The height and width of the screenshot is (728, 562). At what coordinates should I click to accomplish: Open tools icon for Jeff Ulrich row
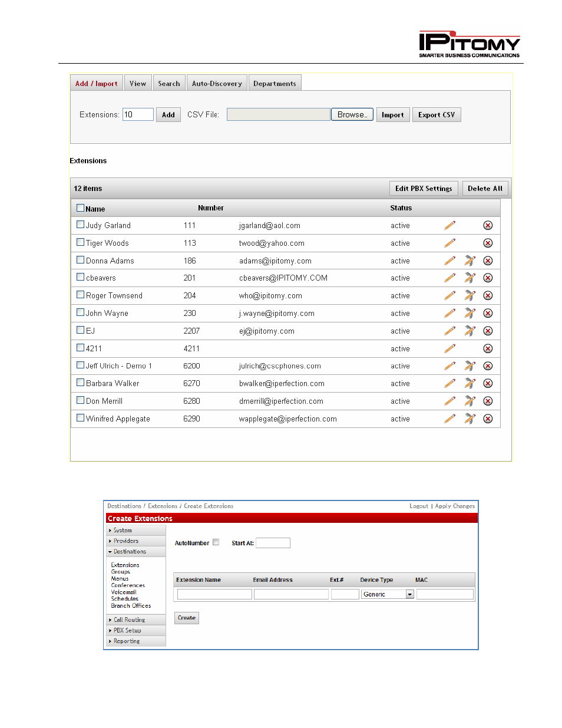470,365
